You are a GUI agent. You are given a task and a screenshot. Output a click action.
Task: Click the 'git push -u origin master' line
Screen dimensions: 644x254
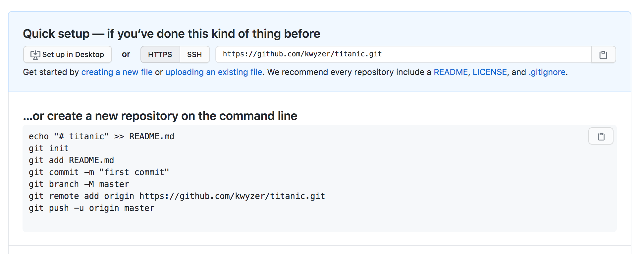91,208
